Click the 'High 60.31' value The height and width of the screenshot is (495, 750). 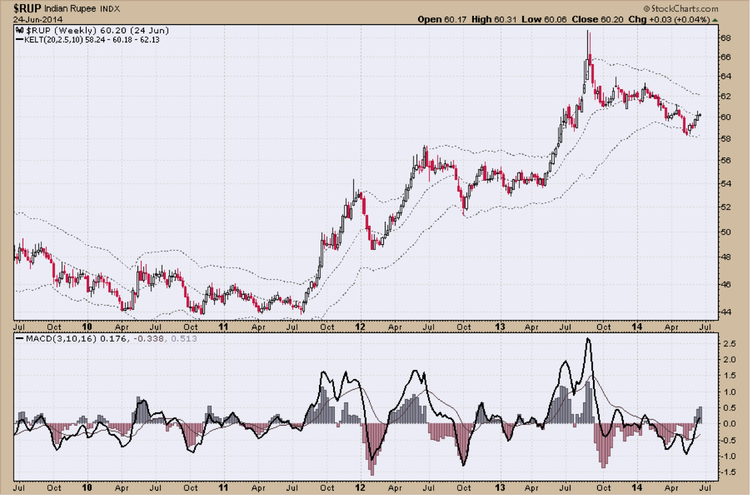[493, 20]
